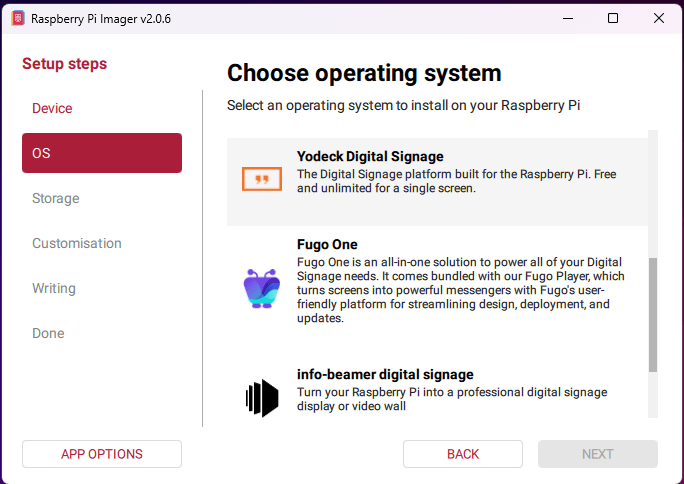684x484 pixels.
Task: Click the Yodeck Digital Signage logo icon
Action: (262, 180)
